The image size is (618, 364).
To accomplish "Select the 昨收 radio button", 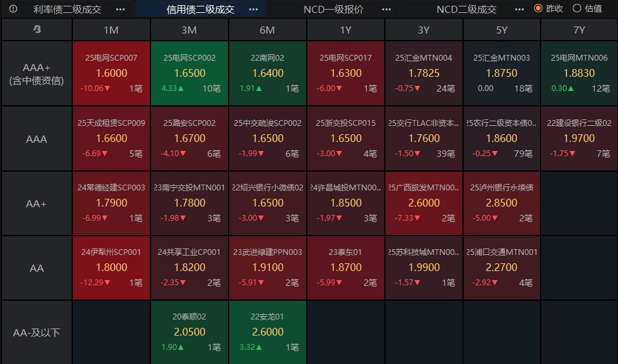I will coord(538,8).
